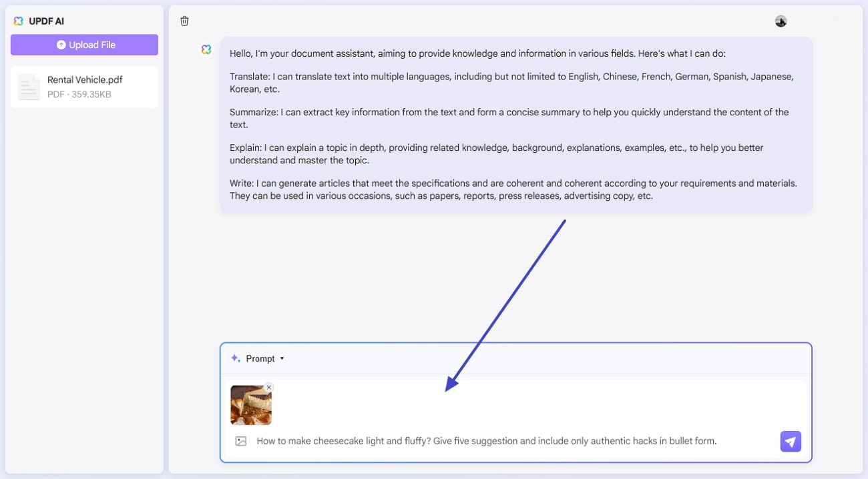
Task: Open the user avatar in the top right
Action: (781, 21)
